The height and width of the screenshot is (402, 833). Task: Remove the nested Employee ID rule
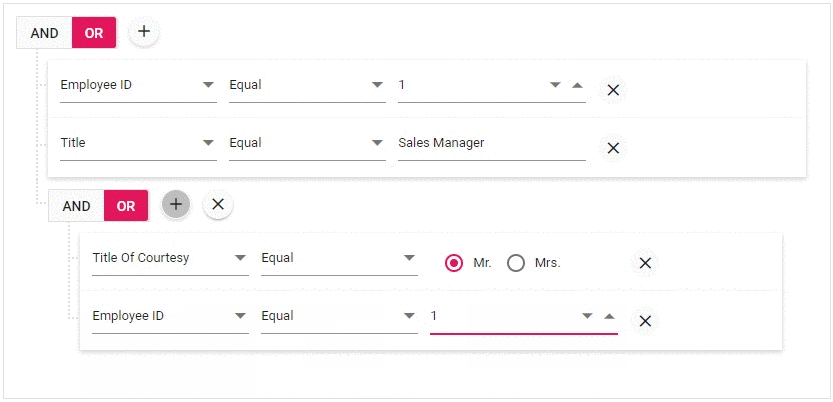645,321
